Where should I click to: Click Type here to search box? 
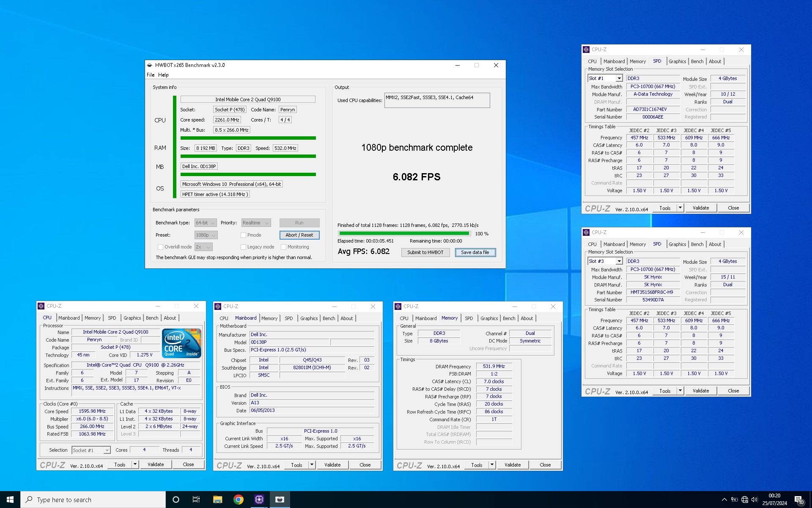point(93,500)
